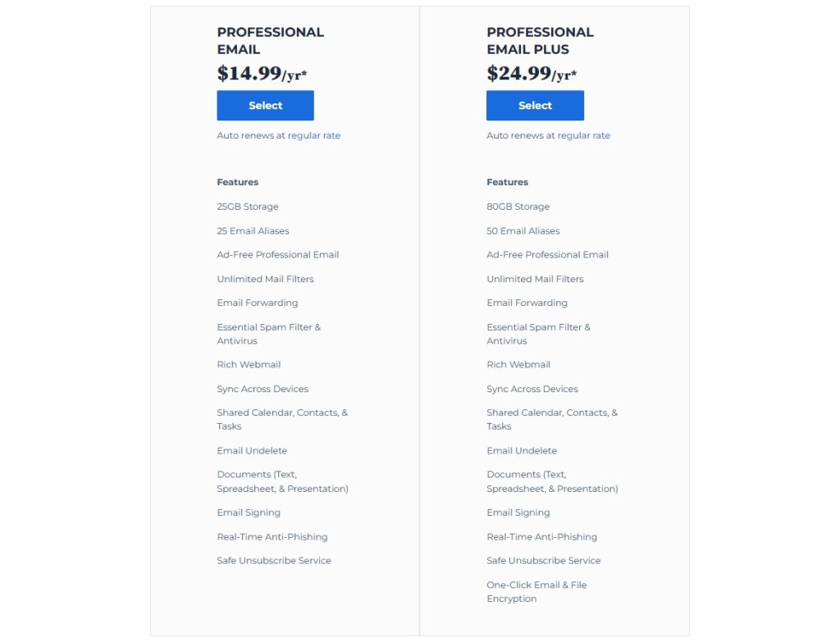The width and height of the screenshot is (840, 642).
Task: Click Safe Unsubscribe Service in left column
Action: click(274, 561)
